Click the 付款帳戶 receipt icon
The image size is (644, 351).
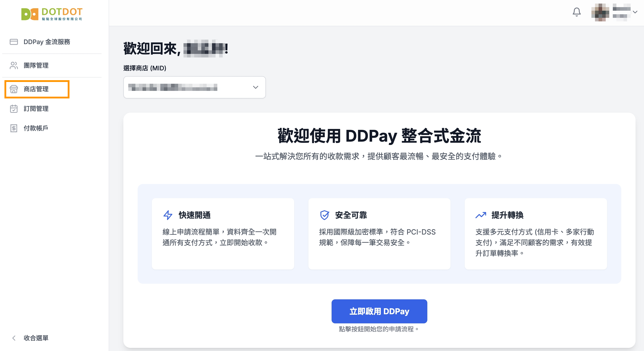[x=14, y=128]
